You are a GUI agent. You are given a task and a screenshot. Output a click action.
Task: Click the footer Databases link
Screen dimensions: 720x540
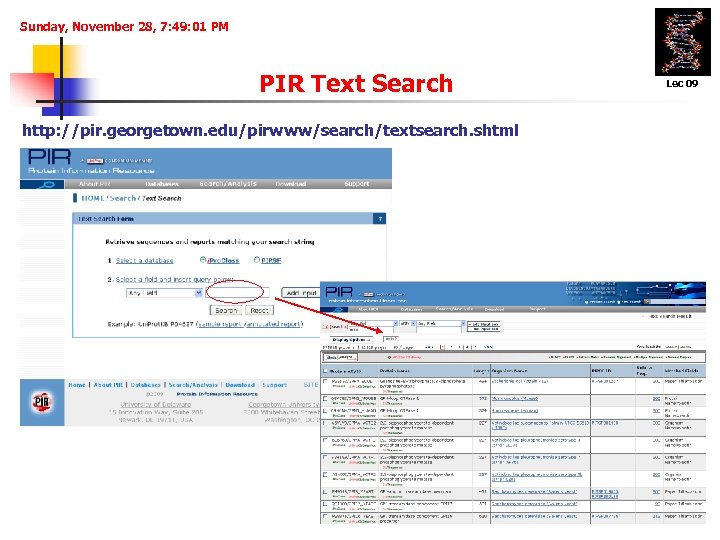145,385
